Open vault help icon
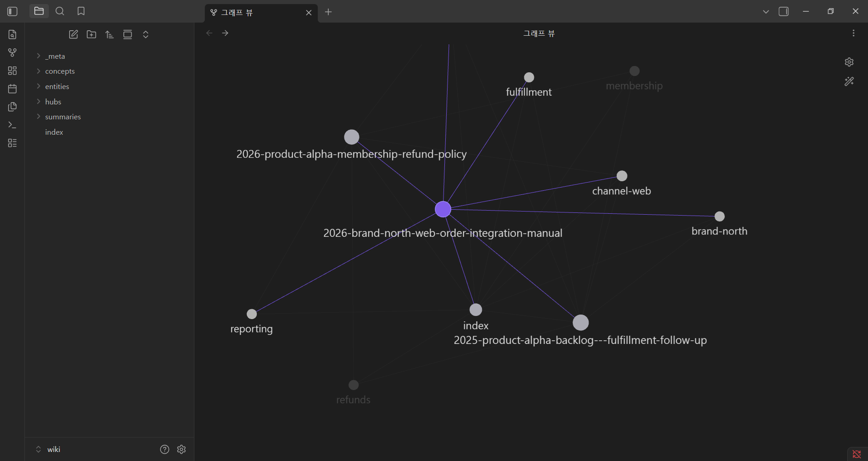The image size is (868, 461). pos(165,449)
